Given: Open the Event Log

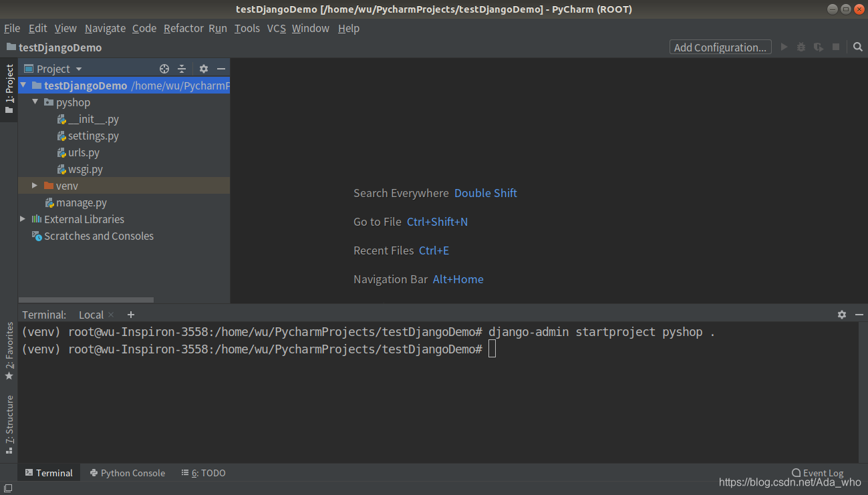Looking at the screenshot, I should [x=817, y=473].
